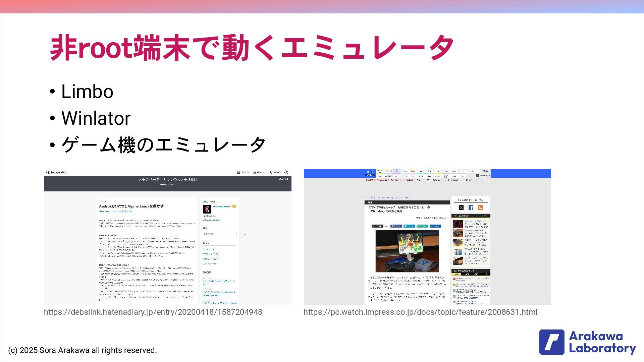The width and height of the screenshot is (644, 362).
Task: Open the Impress sites grid icon
Action: click(x=477, y=176)
